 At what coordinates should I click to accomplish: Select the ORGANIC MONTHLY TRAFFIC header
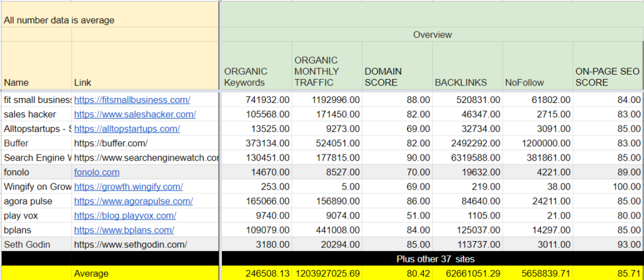pyautogui.click(x=327, y=65)
